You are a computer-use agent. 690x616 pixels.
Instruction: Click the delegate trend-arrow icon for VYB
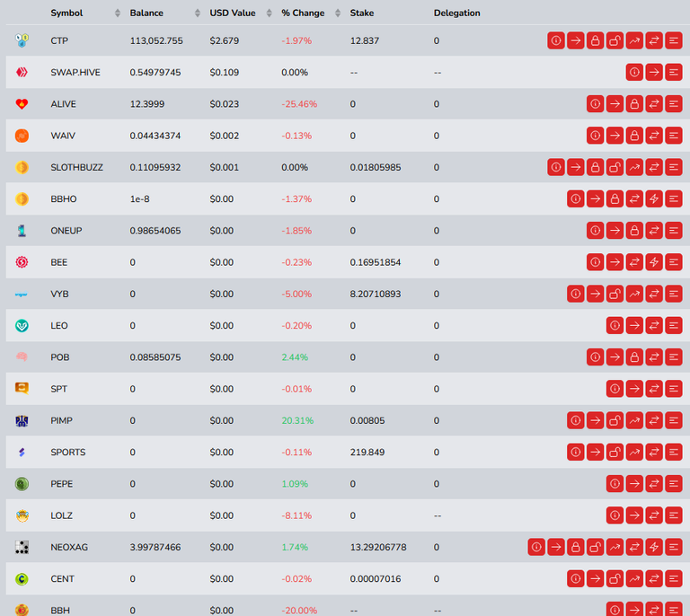[634, 295]
